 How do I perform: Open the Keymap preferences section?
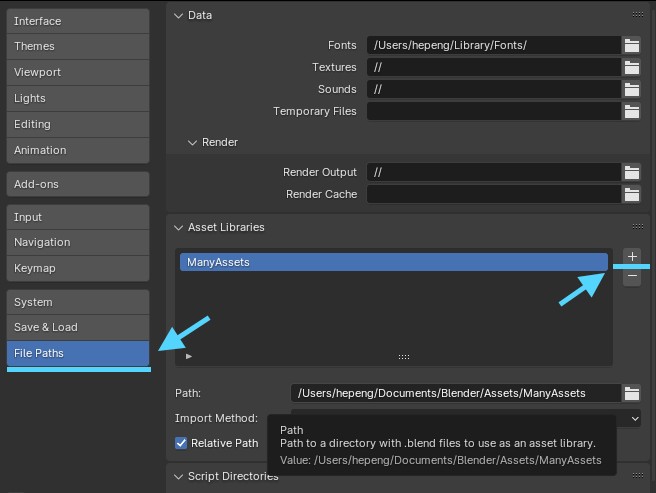[78, 268]
